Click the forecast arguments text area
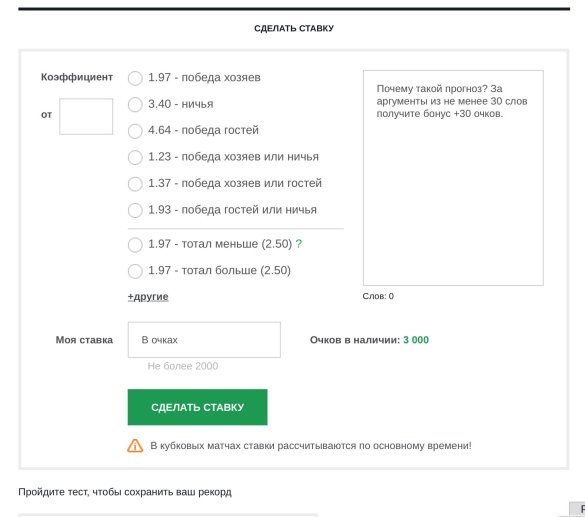The image size is (585, 517). [x=453, y=178]
